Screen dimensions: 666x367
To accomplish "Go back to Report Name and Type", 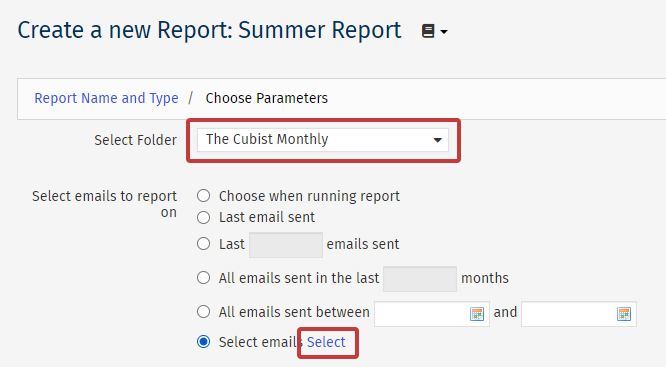I will click(106, 98).
